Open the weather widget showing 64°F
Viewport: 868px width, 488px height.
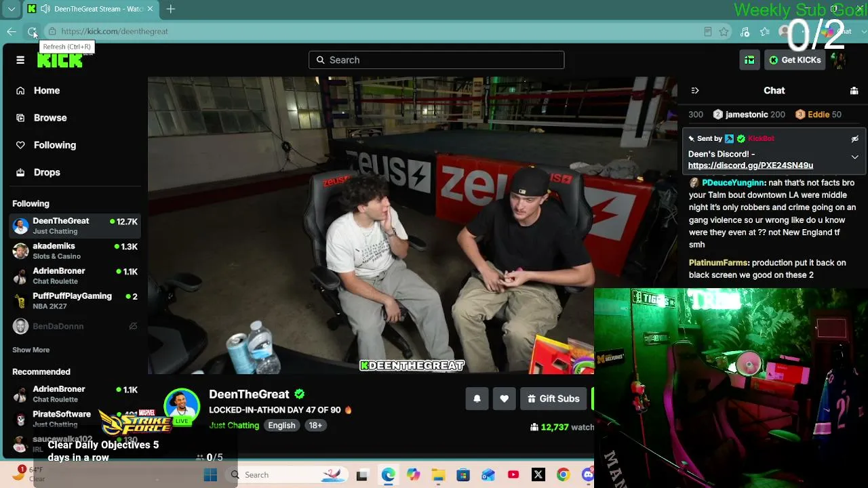[27, 474]
